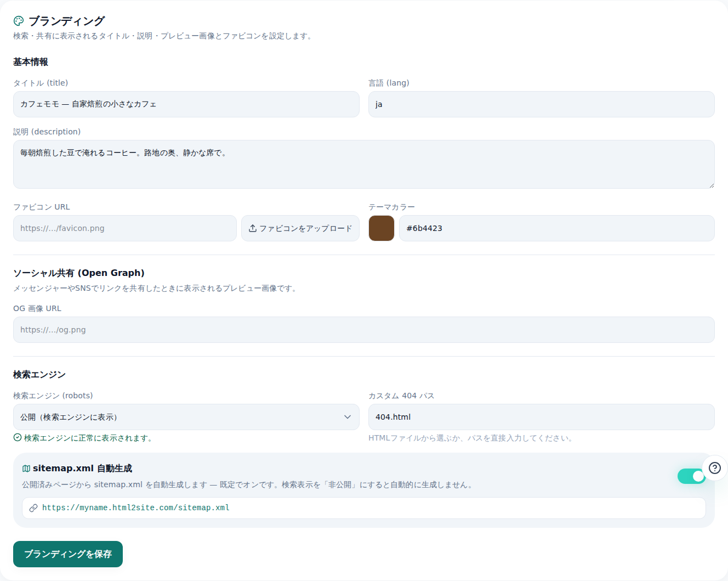Open the brown theme color swatch
The width and height of the screenshot is (728, 581).
click(382, 228)
